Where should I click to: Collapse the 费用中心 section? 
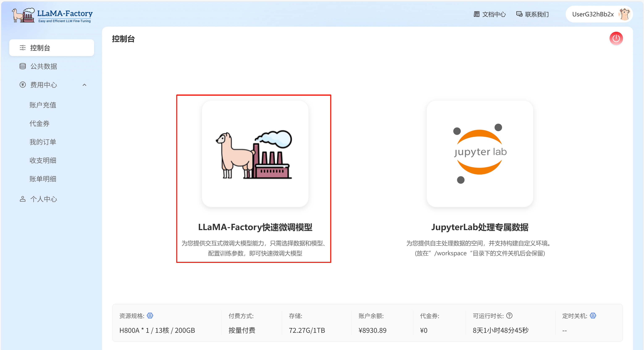point(84,85)
